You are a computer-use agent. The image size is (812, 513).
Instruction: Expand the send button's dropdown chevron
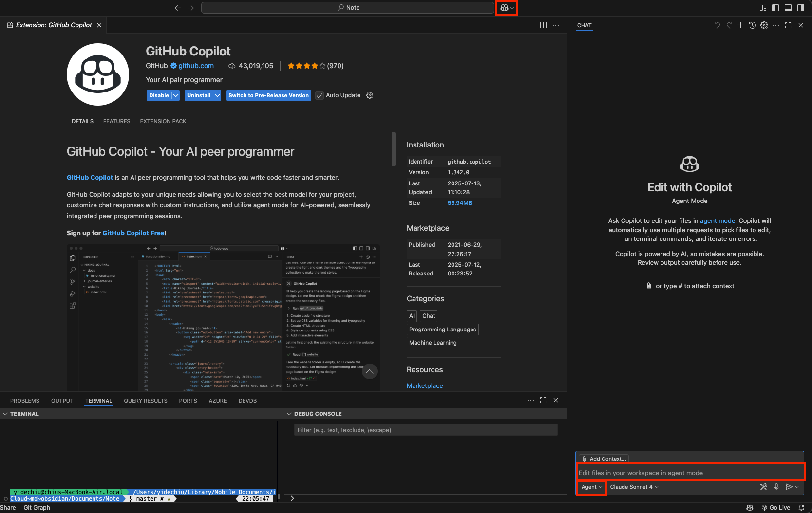[797, 487]
